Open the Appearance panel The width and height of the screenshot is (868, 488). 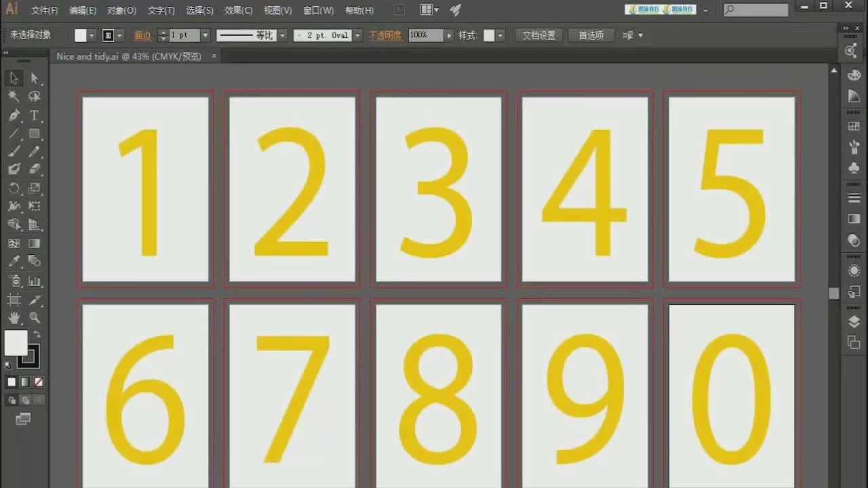[x=854, y=270]
